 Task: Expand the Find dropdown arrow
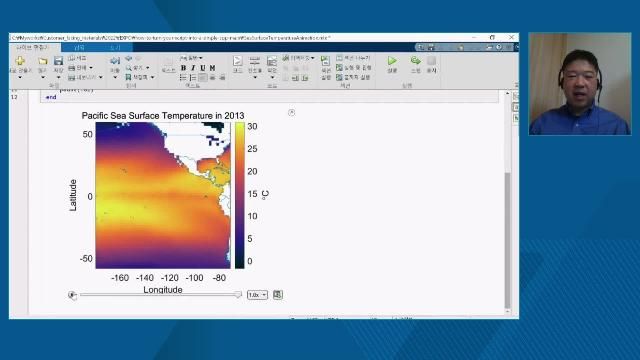(x=148, y=68)
